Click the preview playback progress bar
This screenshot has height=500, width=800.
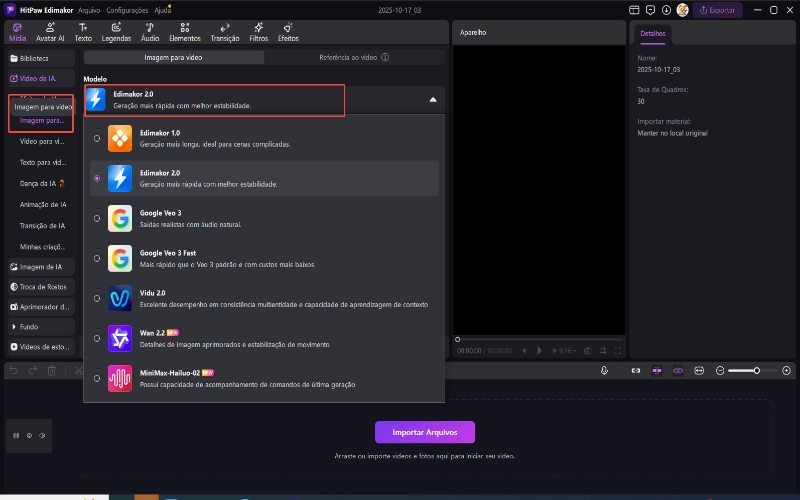coord(539,339)
